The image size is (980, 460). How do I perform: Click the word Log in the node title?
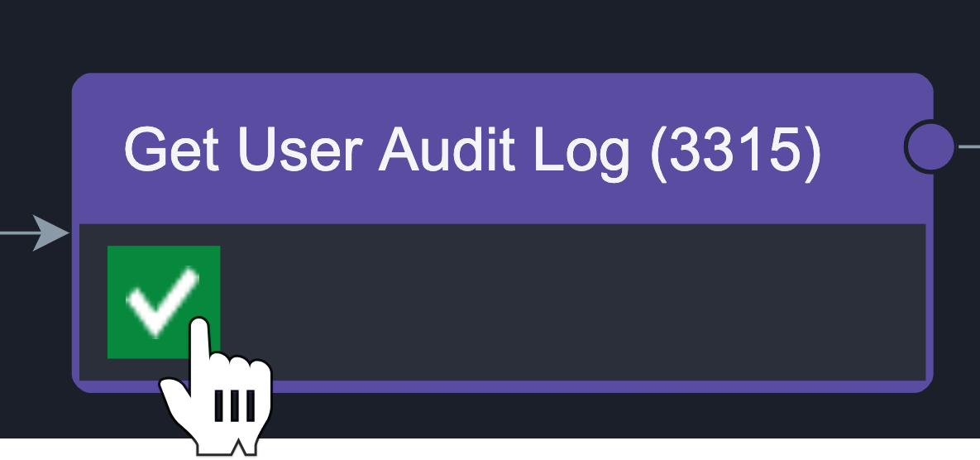[582, 154]
